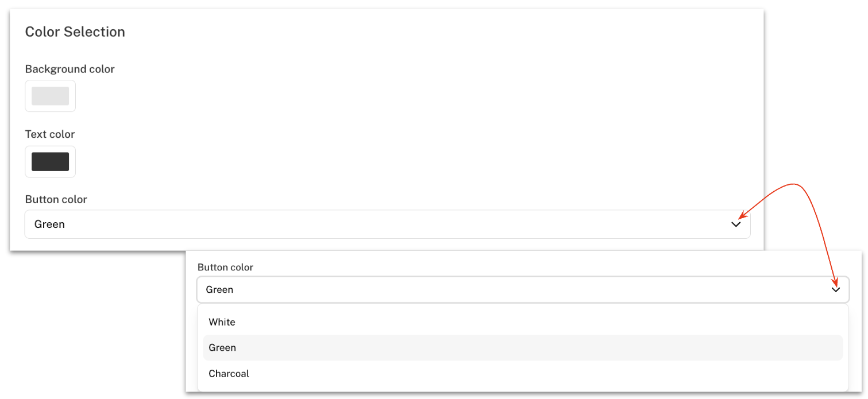Click the Background color label
The width and height of the screenshot is (868, 399).
tap(70, 69)
